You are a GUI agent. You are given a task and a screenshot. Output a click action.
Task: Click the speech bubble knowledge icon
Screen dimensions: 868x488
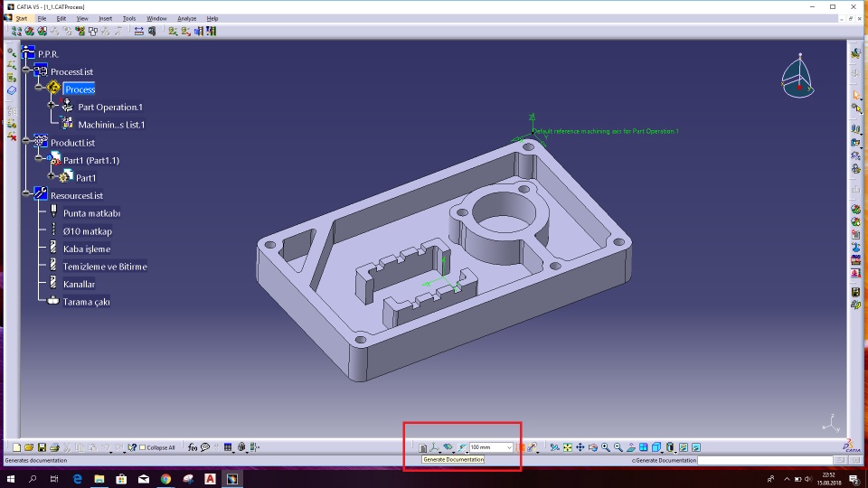click(x=205, y=447)
